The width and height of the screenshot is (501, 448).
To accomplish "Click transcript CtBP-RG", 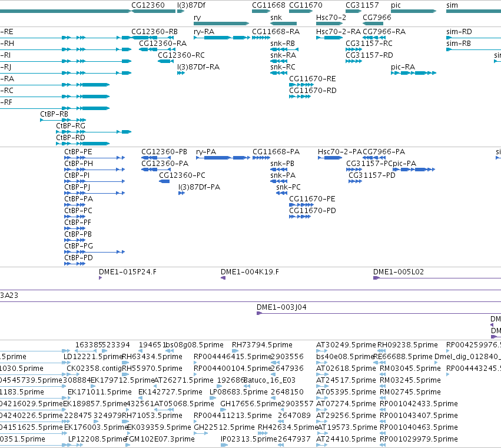I will (x=71, y=126).
